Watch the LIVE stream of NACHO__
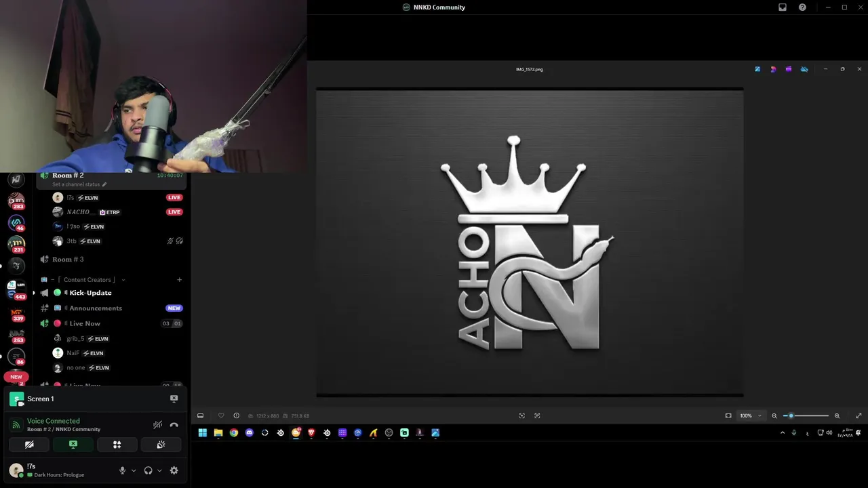The height and width of the screenshot is (488, 868). point(174,212)
